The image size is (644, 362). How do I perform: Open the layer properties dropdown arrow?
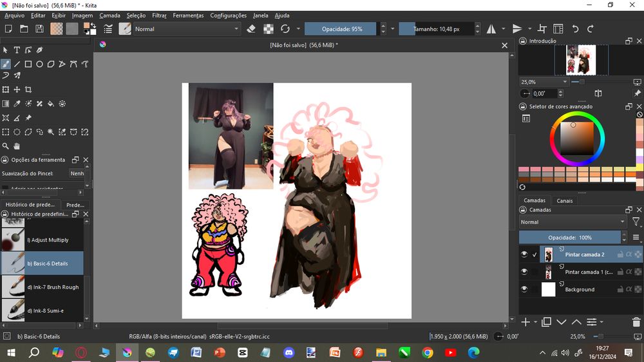(601, 322)
